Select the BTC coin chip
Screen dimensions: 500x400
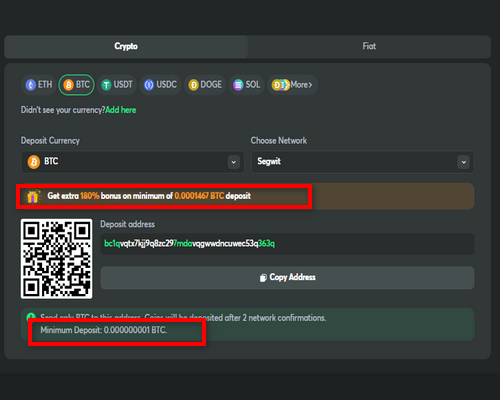[x=77, y=85]
